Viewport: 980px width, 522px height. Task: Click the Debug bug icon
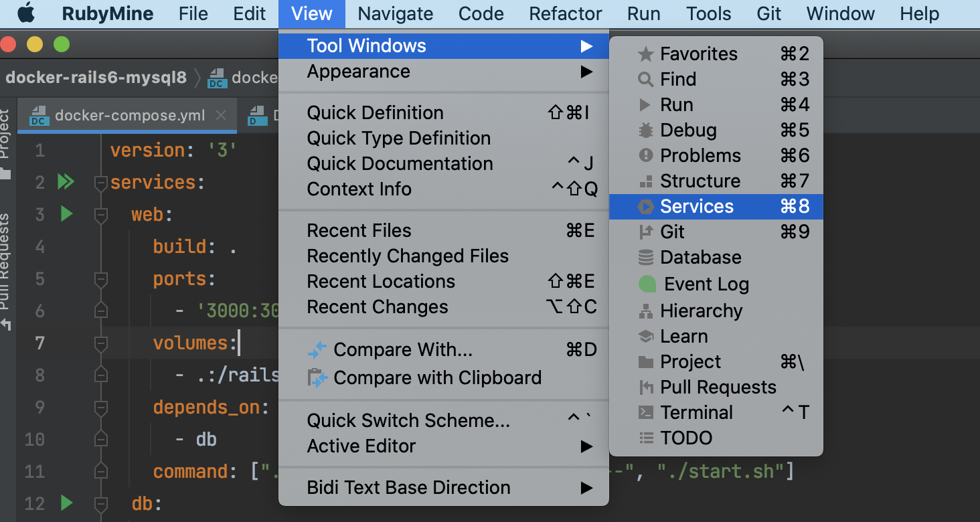pos(645,130)
